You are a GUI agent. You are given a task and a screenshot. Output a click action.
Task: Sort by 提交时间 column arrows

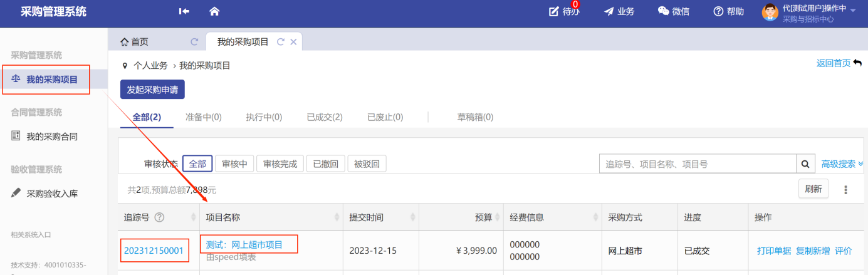[412, 217]
